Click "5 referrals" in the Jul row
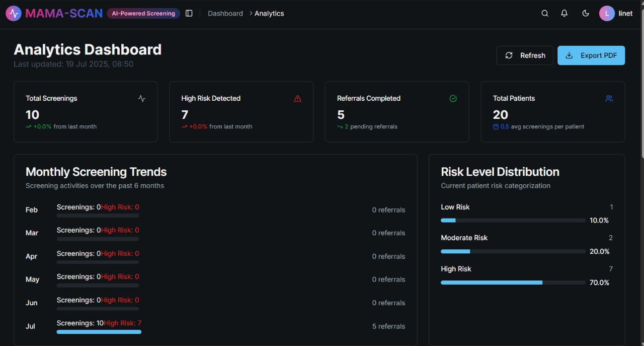The width and height of the screenshot is (644, 346). click(388, 326)
